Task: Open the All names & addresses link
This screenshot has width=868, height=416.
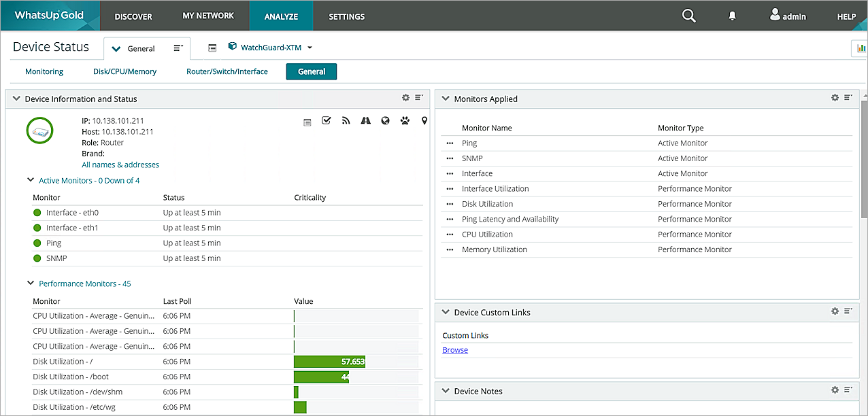Action: [x=120, y=164]
